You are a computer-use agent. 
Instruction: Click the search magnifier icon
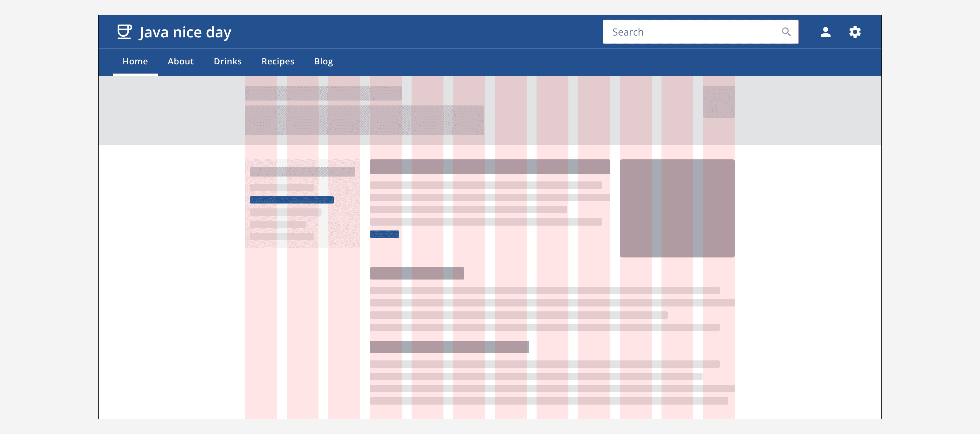click(x=786, y=32)
